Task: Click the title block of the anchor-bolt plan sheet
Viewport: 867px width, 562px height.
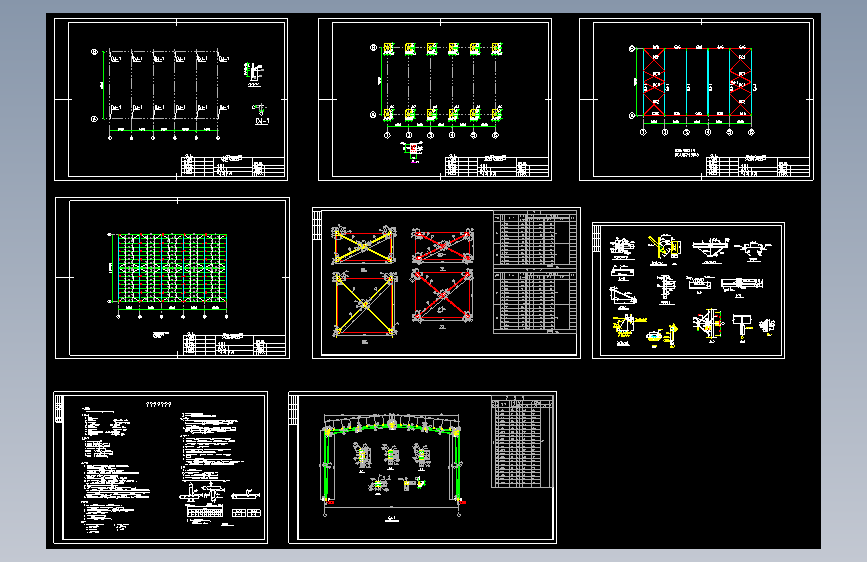Action: tap(233, 166)
